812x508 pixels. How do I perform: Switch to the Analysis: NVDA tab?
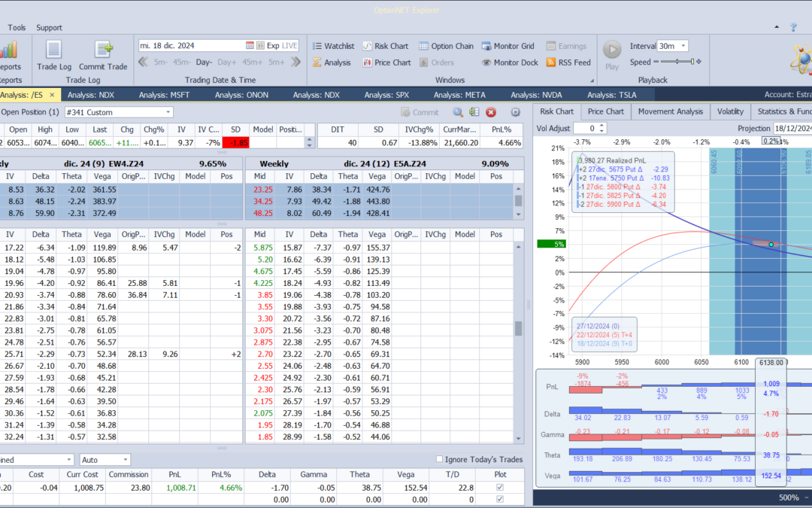coord(536,95)
